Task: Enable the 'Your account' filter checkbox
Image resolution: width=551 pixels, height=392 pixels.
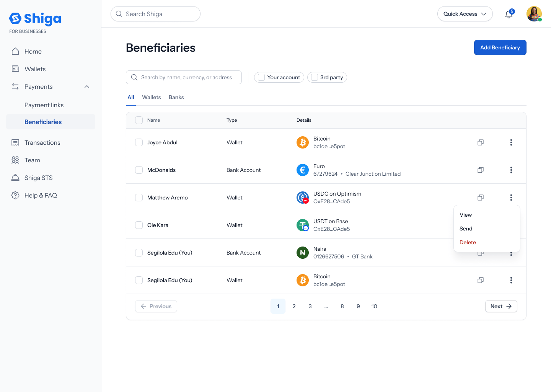Action: tap(261, 77)
